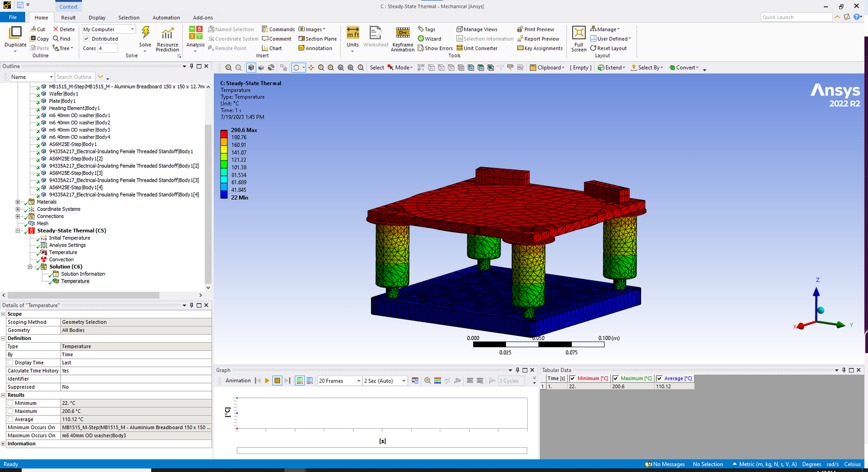Click the blue 22 Min legend color band
The image size is (868, 472).
[224, 194]
